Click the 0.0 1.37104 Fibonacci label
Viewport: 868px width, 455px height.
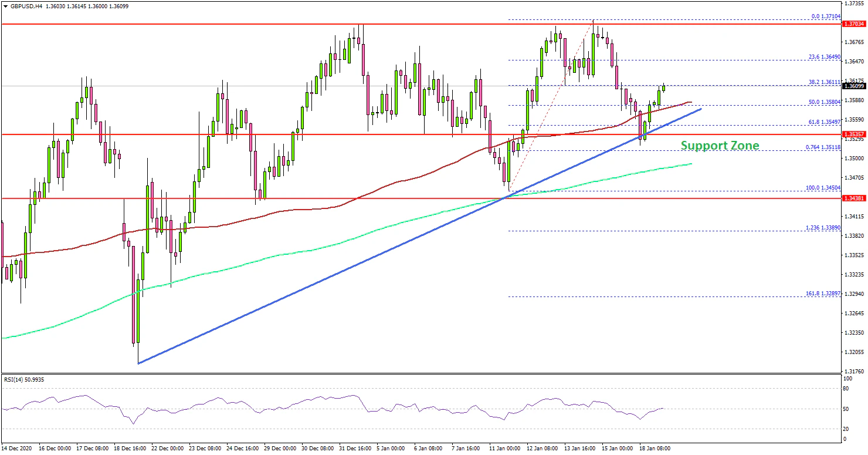click(824, 16)
